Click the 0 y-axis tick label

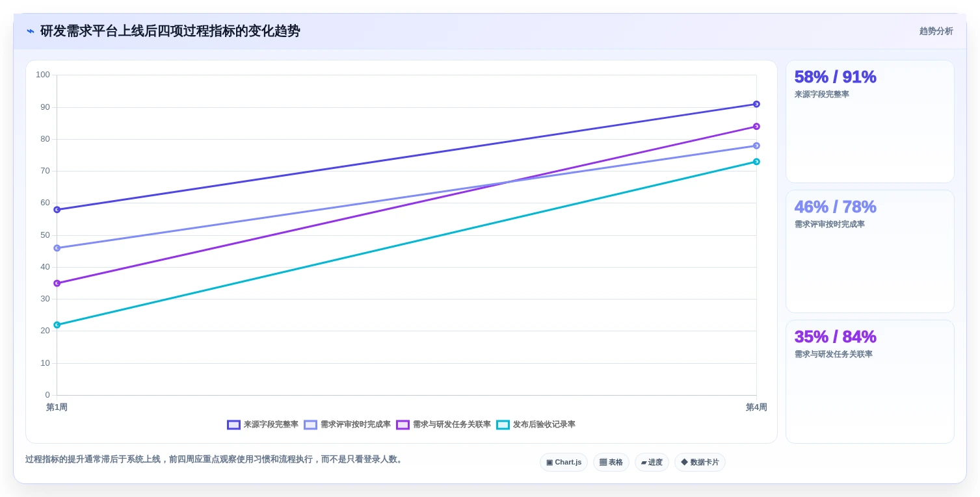(47, 395)
